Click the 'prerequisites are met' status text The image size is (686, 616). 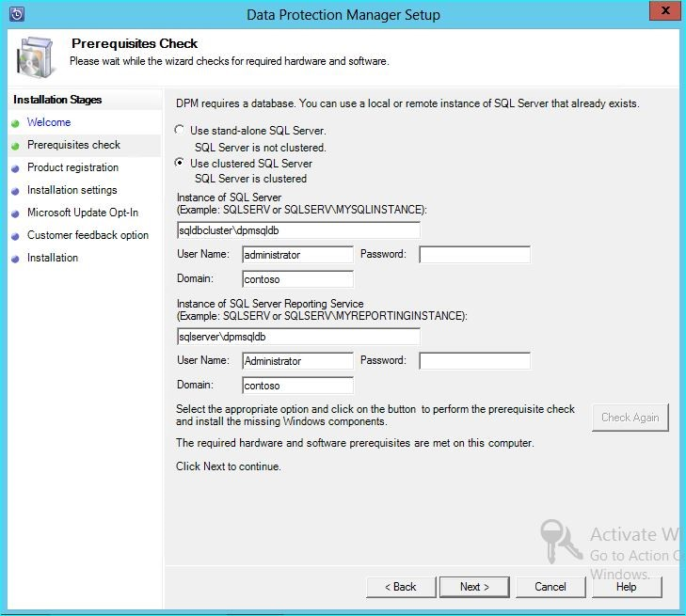pos(355,443)
